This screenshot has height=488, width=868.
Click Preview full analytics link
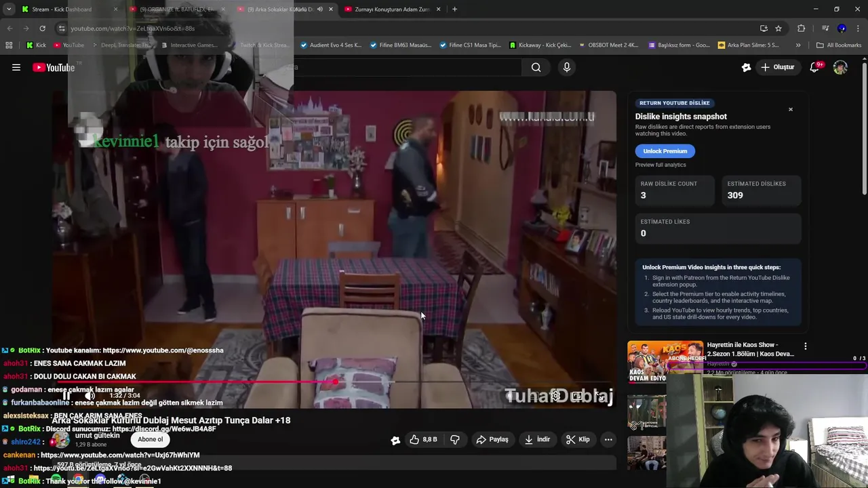660,165
